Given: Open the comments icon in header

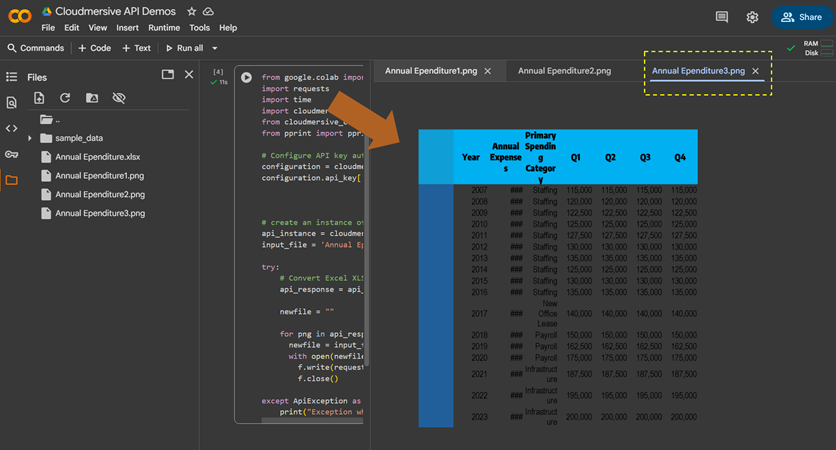Looking at the screenshot, I should coord(722,17).
